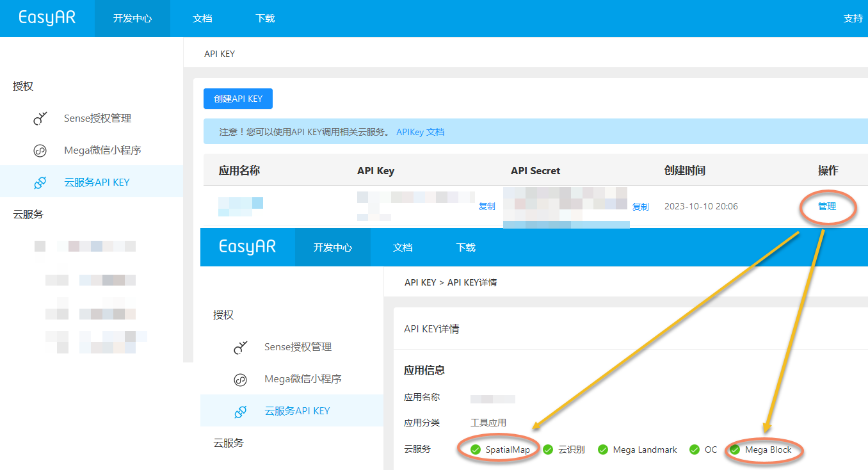The height and width of the screenshot is (470, 868).
Task: Toggle the Mega Landmark checkmark
Action: [x=603, y=450]
